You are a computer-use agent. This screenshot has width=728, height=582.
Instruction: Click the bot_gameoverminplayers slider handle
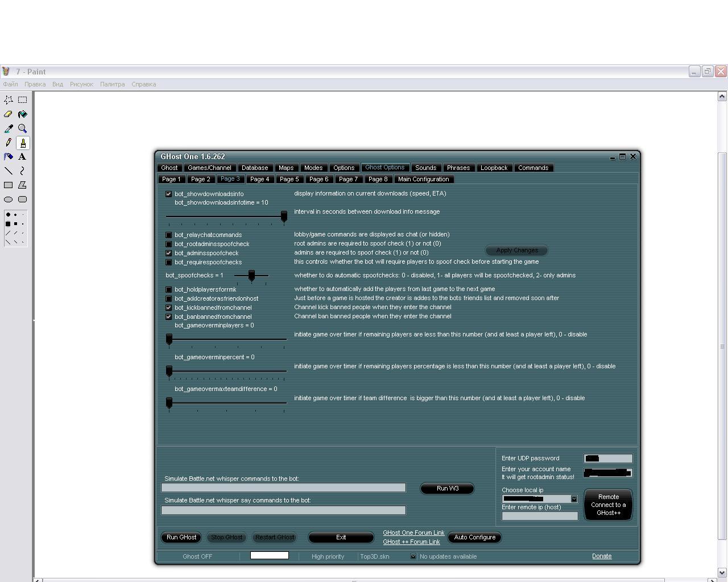(x=169, y=339)
